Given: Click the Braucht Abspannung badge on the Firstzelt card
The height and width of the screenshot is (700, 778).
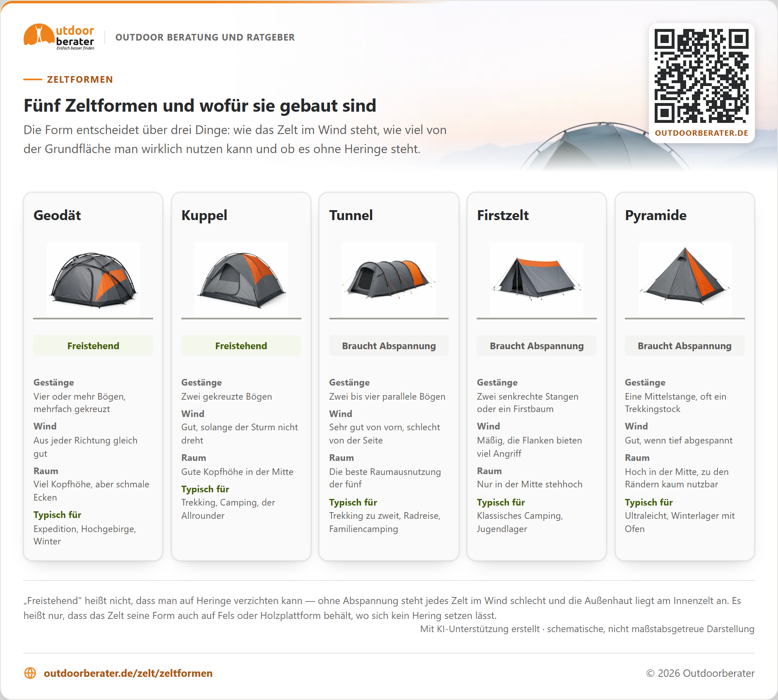Looking at the screenshot, I should coord(537,345).
